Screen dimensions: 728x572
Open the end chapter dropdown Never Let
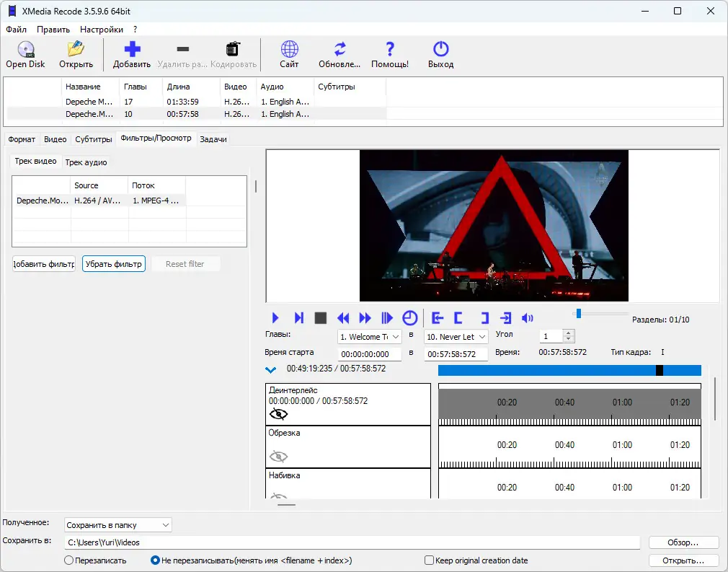click(x=456, y=337)
